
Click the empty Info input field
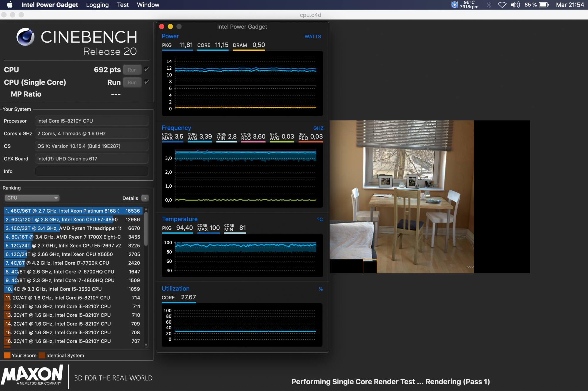(x=92, y=171)
